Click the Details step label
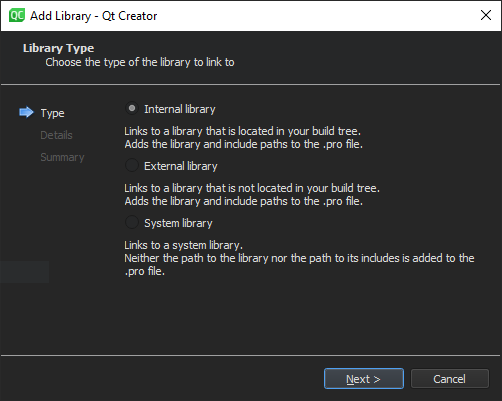The image size is (502, 401). pyautogui.click(x=56, y=135)
